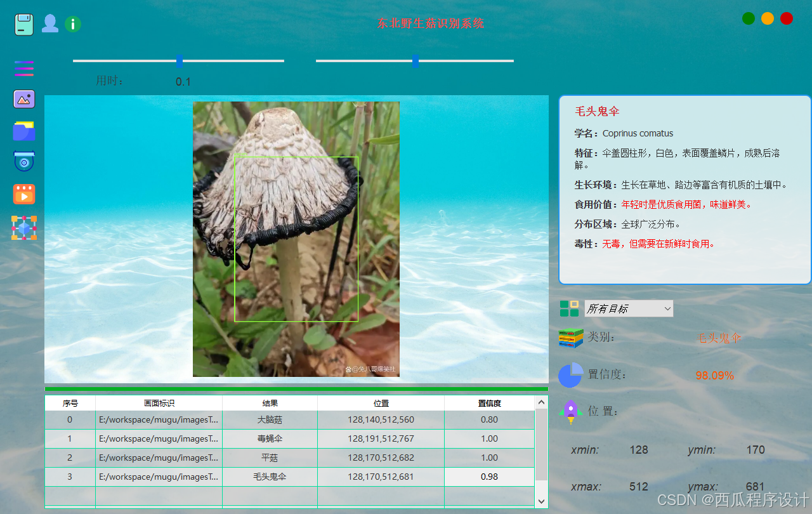Click the mushroom detection image

296,239
